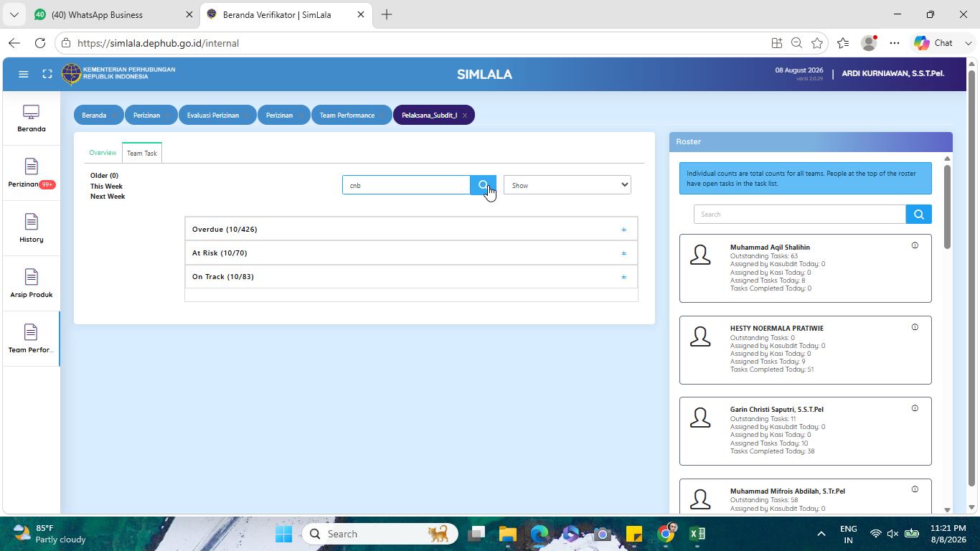Screen dimensions: 980x551
Task: Open Perizinan in the sidebar
Action: [31, 174]
